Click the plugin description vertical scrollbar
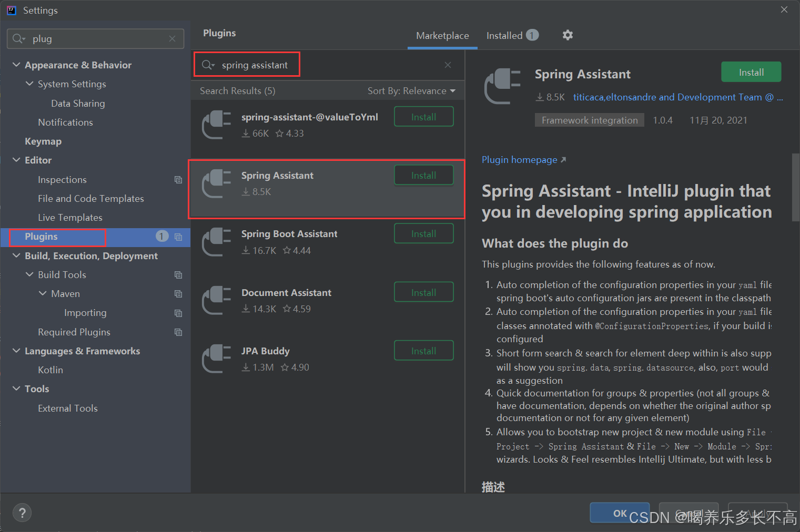The image size is (800, 532). click(795, 188)
